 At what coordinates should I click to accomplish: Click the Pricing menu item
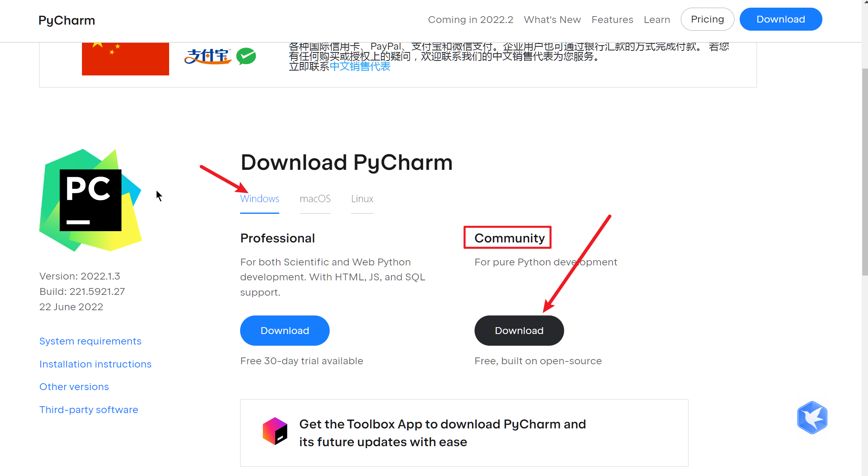coord(707,19)
